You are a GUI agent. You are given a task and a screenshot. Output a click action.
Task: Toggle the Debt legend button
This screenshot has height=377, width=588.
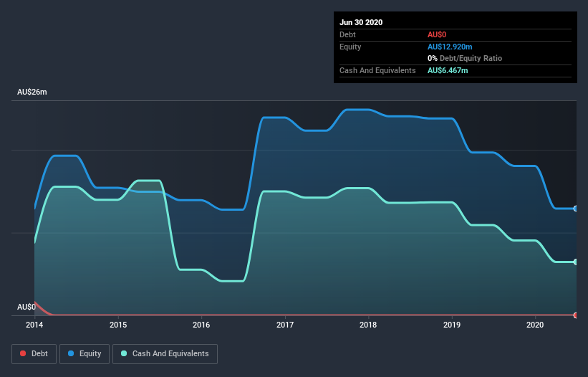click(34, 354)
